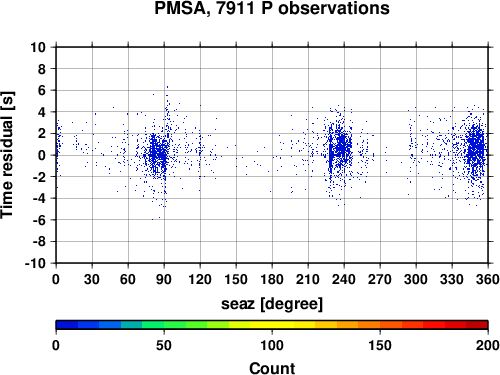The image size is (500, 375).
Task: Click the x-axis tick label '270'
Action: 380,279
